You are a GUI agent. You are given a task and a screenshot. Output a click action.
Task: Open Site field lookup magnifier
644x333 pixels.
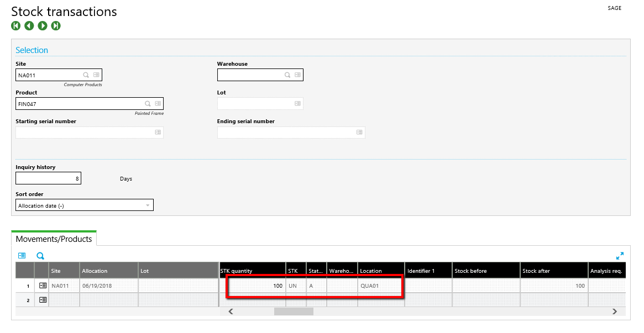(x=86, y=75)
